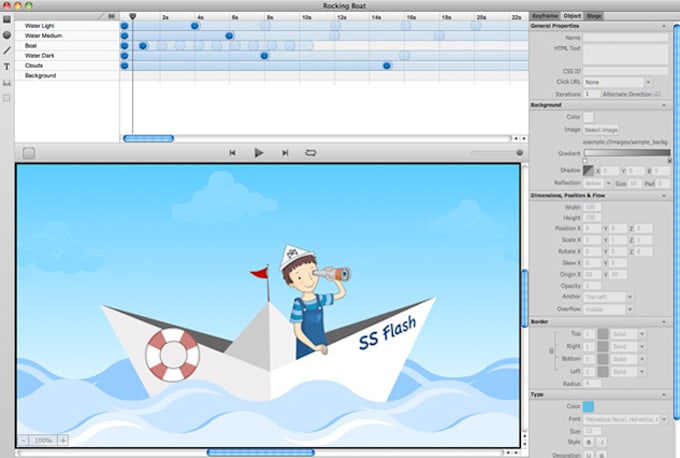Click the shadow color icon
The height and width of the screenshot is (458, 680).
(x=588, y=171)
